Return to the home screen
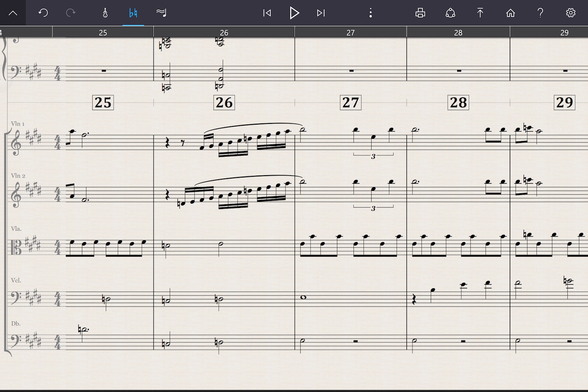Image resolution: width=588 pixels, height=392 pixels. 510,13
